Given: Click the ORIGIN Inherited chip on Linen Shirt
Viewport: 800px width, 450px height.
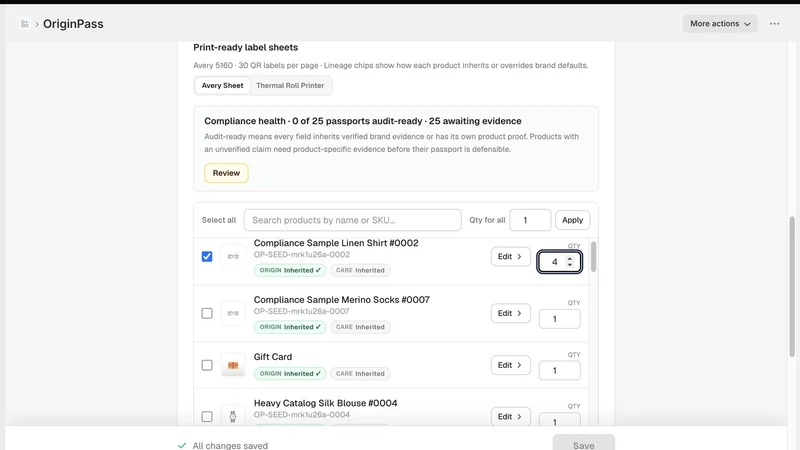Looking at the screenshot, I should [x=290, y=270].
